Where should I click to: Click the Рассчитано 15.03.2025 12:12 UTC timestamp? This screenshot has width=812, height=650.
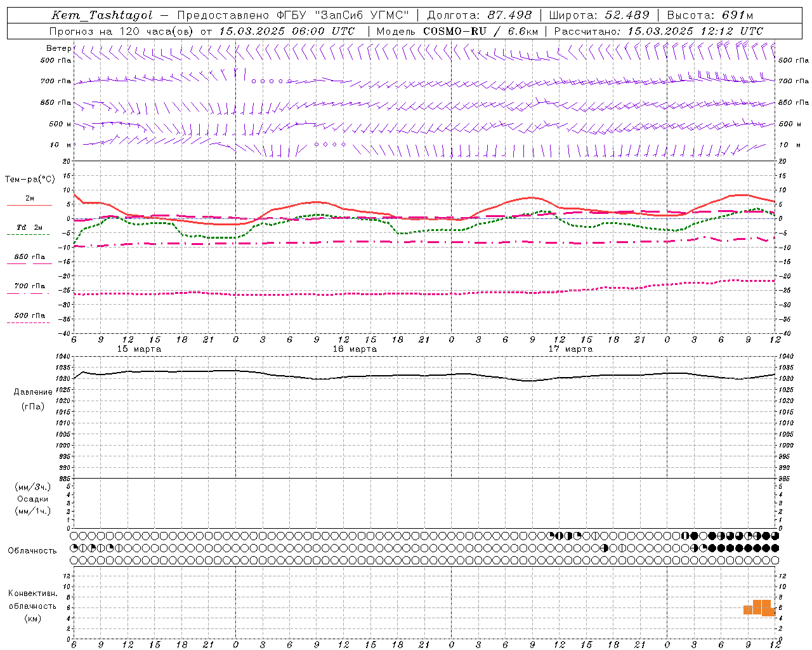(658, 31)
